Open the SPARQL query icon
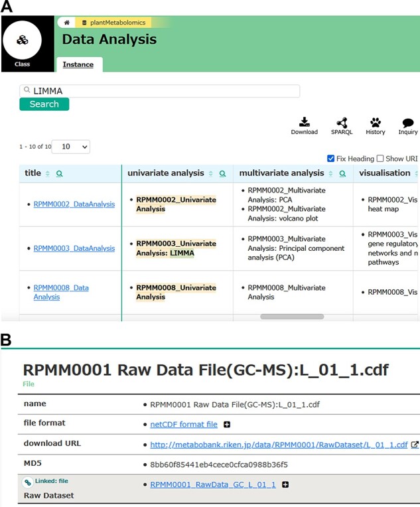This screenshot has width=420, height=507. pos(342,122)
